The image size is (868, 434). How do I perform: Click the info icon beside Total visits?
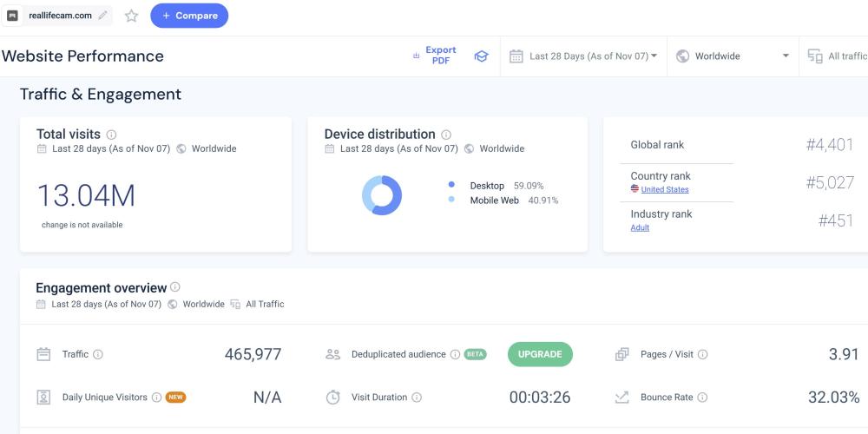point(112,135)
